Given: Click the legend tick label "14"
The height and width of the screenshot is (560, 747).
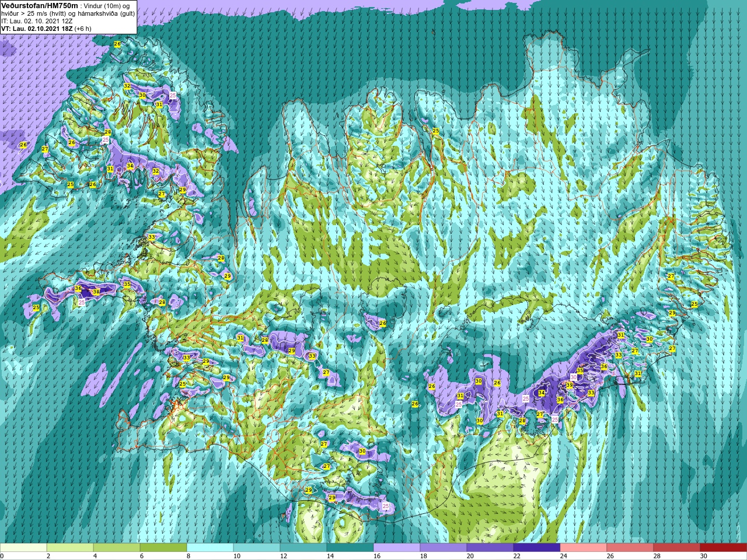Looking at the screenshot, I should (x=330, y=556).
